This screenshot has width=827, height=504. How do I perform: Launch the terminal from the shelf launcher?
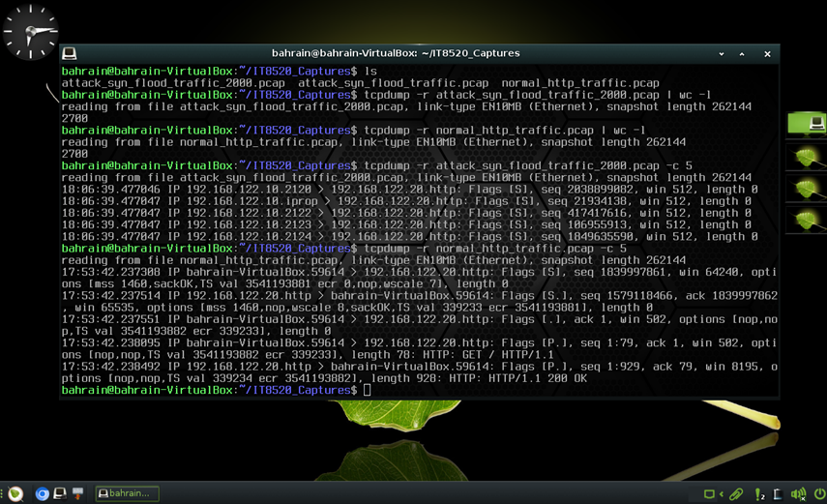pyautogui.click(x=60, y=493)
